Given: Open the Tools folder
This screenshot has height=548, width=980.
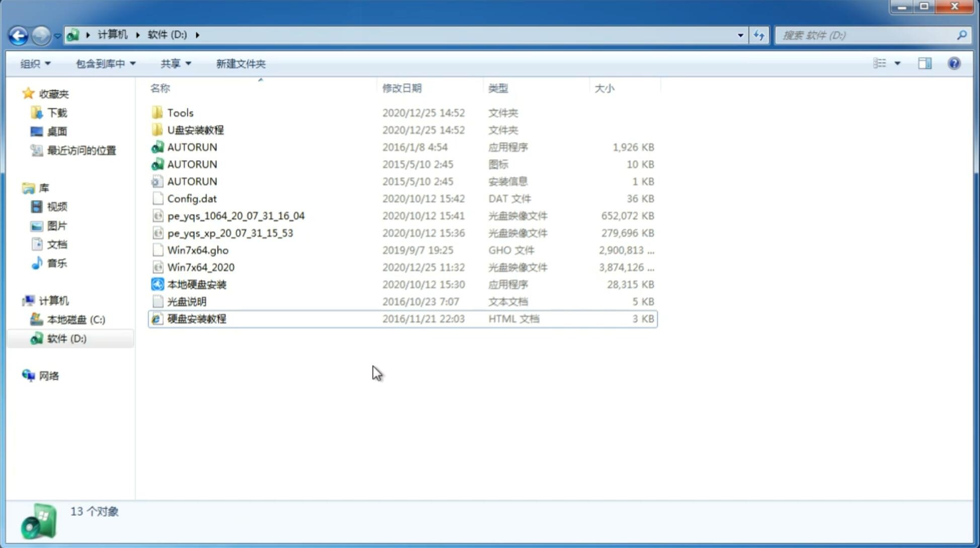Looking at the screenshot, I should pyautogui.click(x=180, y=112).
